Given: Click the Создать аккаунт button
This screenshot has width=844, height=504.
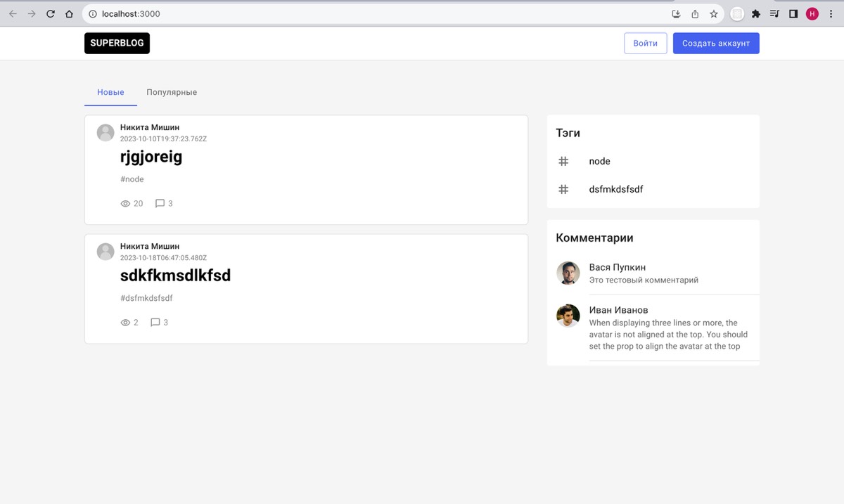Looking at the screenshot, I should (715, 44).
